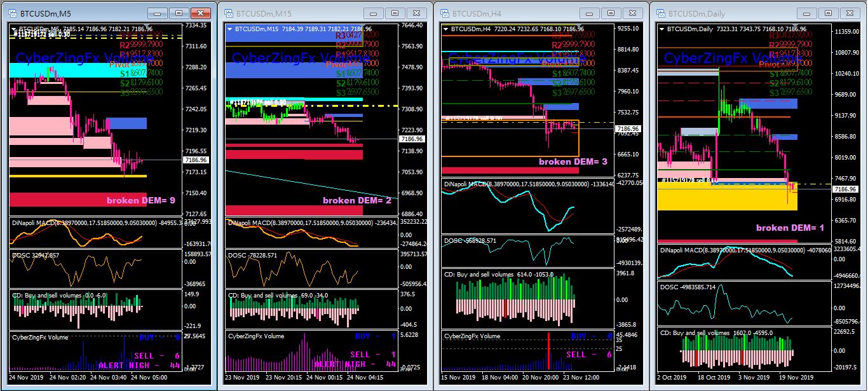Select the red volume spike in H4 CyberZingFx panel

click(548, 350)
